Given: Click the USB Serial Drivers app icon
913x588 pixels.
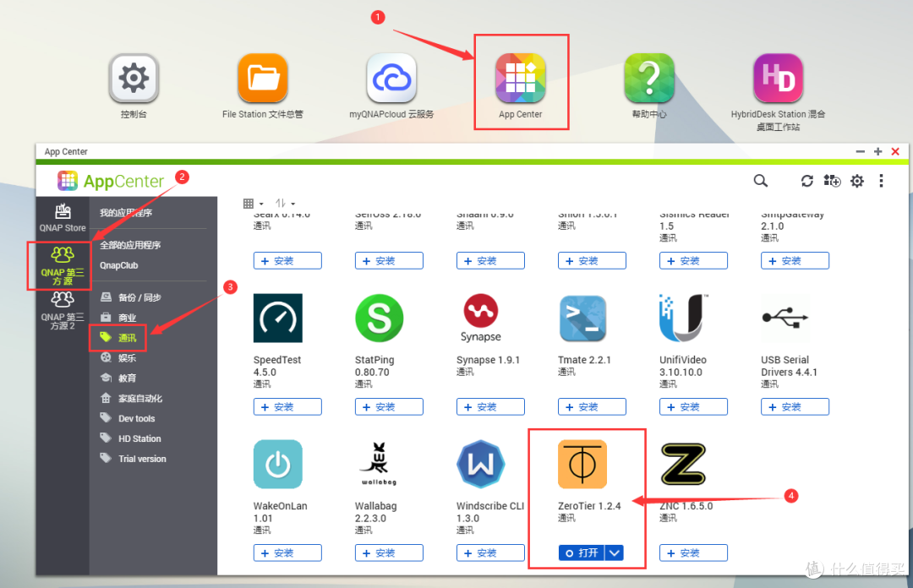Looking at the screenshot, I should [x=785, y=318].
